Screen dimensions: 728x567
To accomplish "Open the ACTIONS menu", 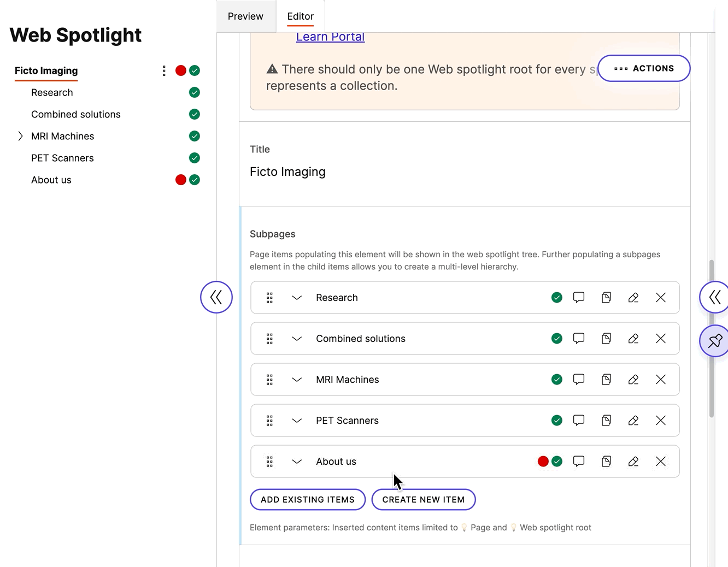I will [x=644, y=68].
